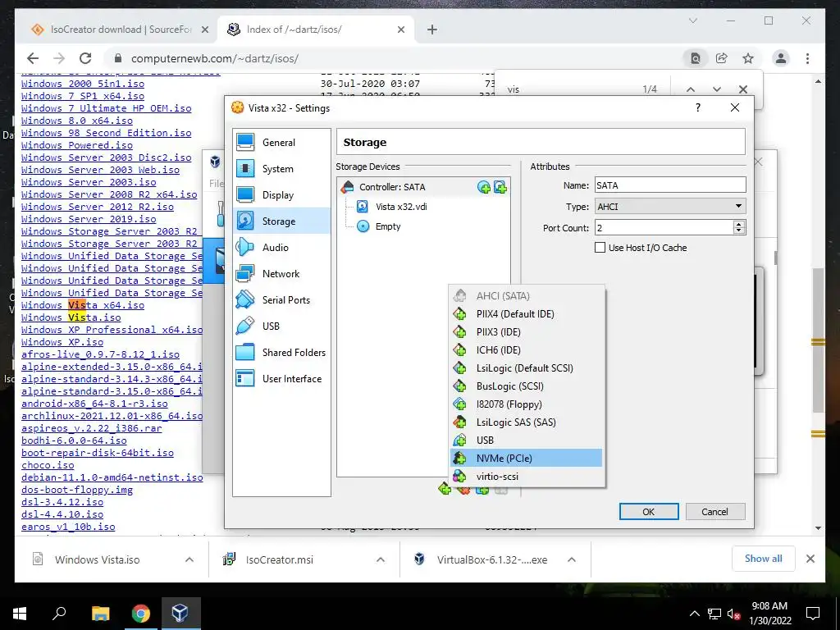Choose ICH6 (IDE) controller
Image resolution: width=840 pixels, height=630 pixels.
[526, 350]
